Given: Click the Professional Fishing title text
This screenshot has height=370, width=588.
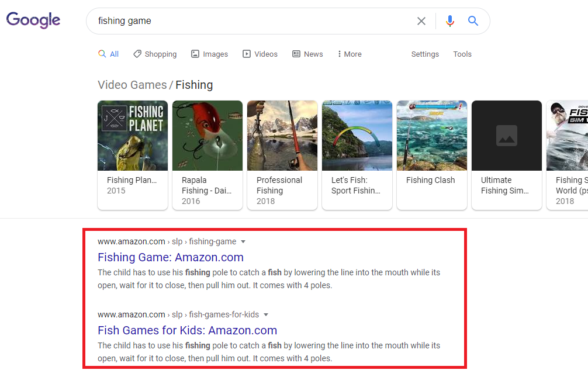Looking at the screenshot, I should point(279,185).
